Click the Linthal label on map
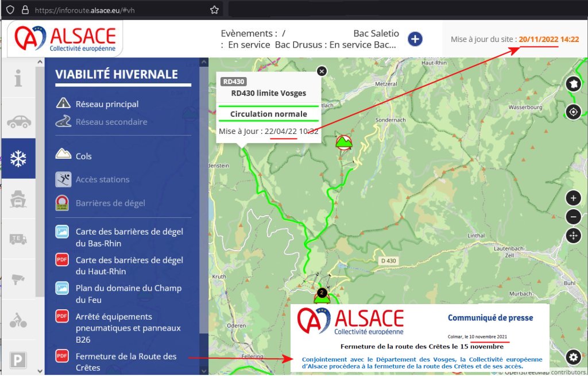Image resolution: width=588 pixels, height=376 pixels. (476, 236)
